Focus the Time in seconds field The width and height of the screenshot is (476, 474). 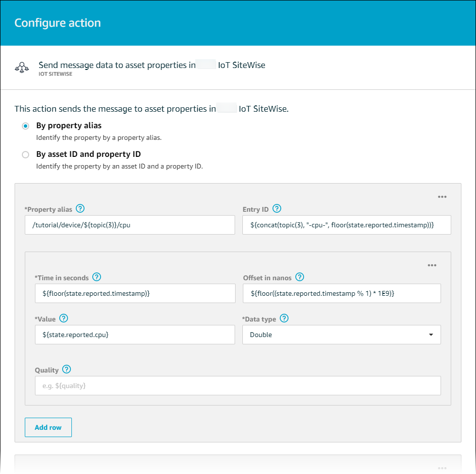(135, 293)
